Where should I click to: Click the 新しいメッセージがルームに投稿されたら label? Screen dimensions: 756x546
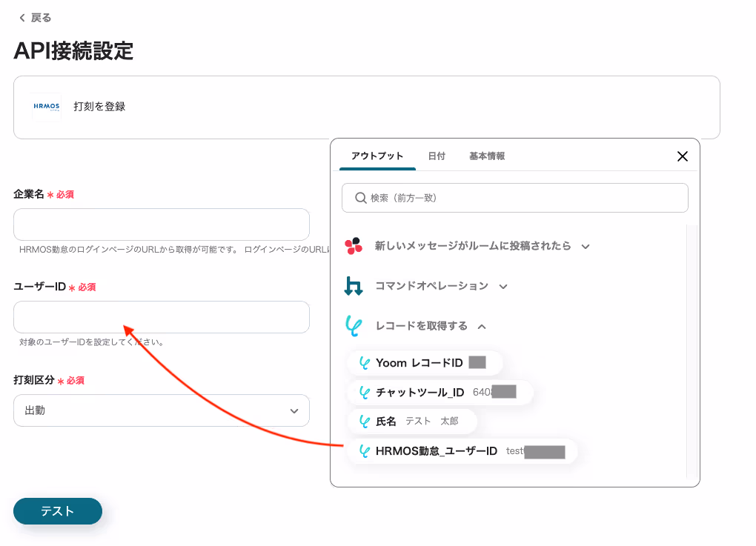pyautogui.click(x=473, y=246)
